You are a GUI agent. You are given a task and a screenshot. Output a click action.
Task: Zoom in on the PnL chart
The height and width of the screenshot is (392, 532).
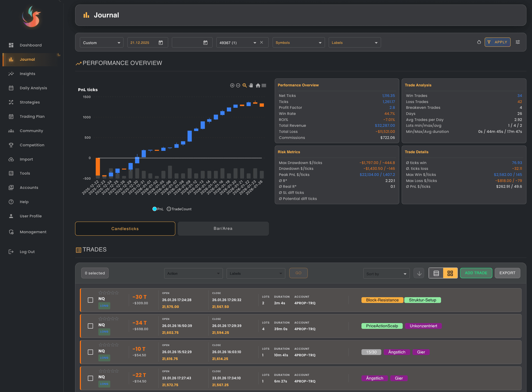tap(232, 85)
